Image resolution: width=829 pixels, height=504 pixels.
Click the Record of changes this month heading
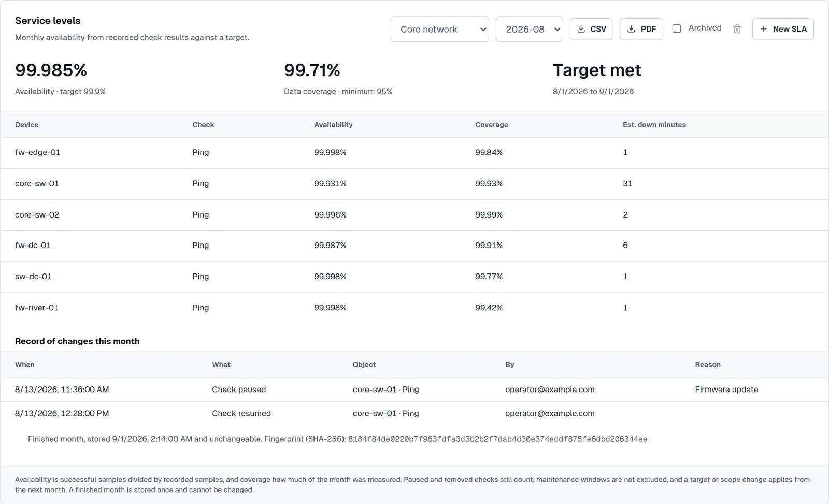(x=77, y=341)
